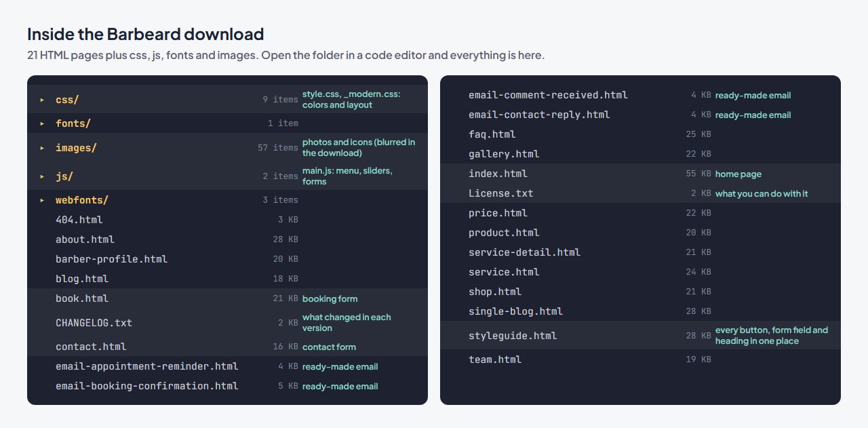Click the about.html file name
Screen dimensions: 868x428
click(x=85, y=239)
